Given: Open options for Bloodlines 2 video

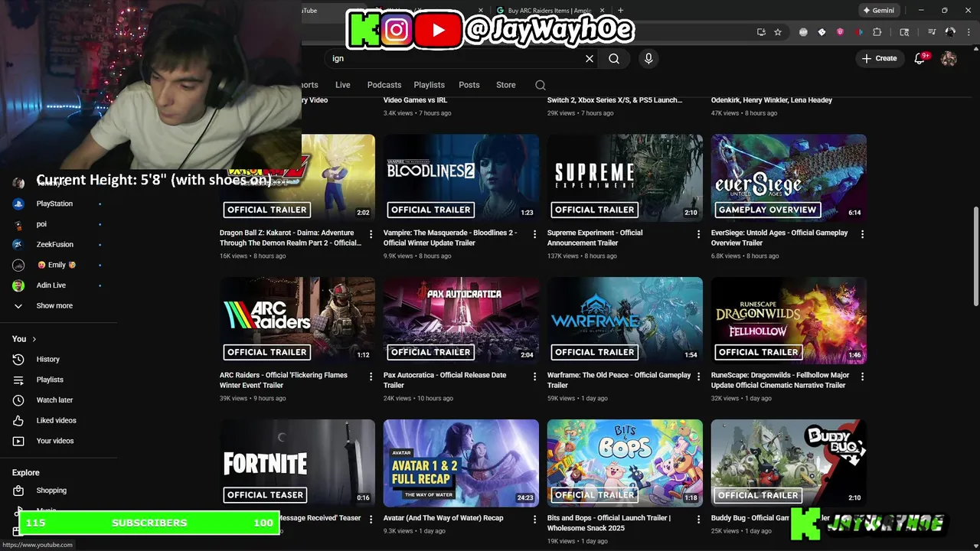Looking at the screenshot, I should click(534, 234).
